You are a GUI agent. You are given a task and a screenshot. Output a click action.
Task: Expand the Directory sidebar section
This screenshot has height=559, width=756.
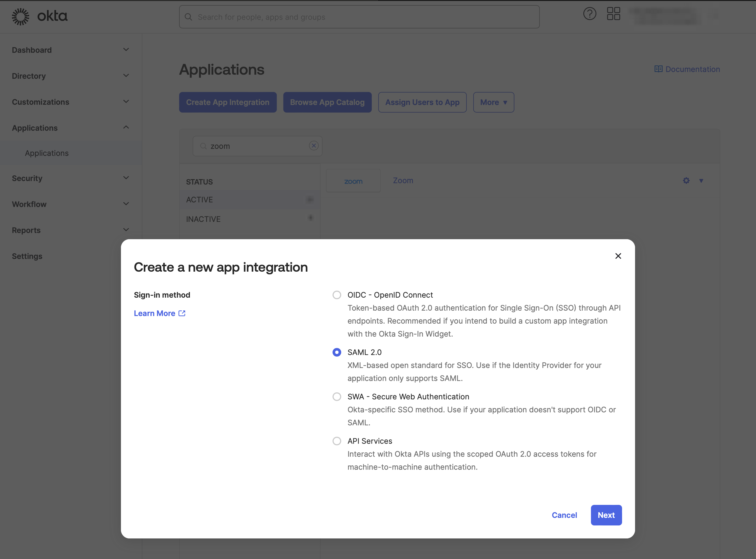[x=126, y=76]
